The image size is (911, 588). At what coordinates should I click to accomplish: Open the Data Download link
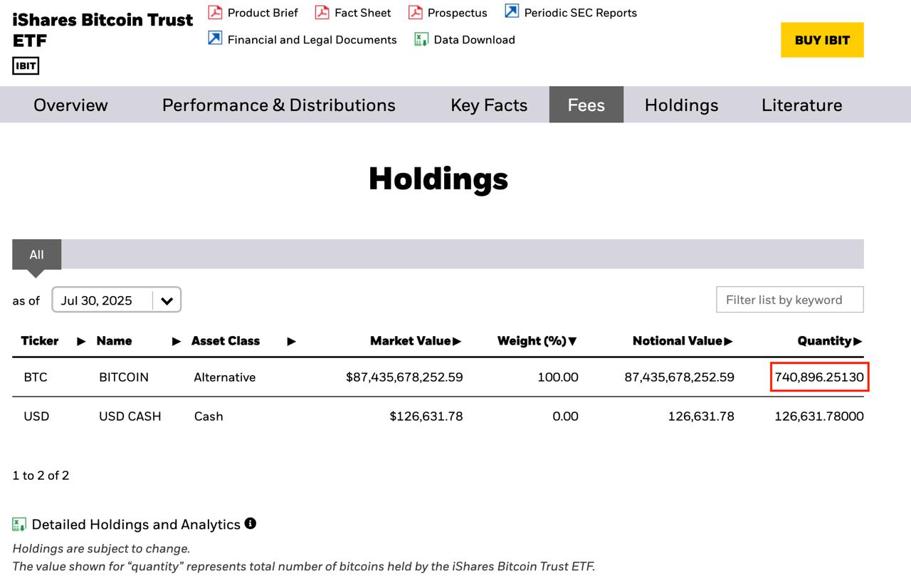click(x=474, y=40)
